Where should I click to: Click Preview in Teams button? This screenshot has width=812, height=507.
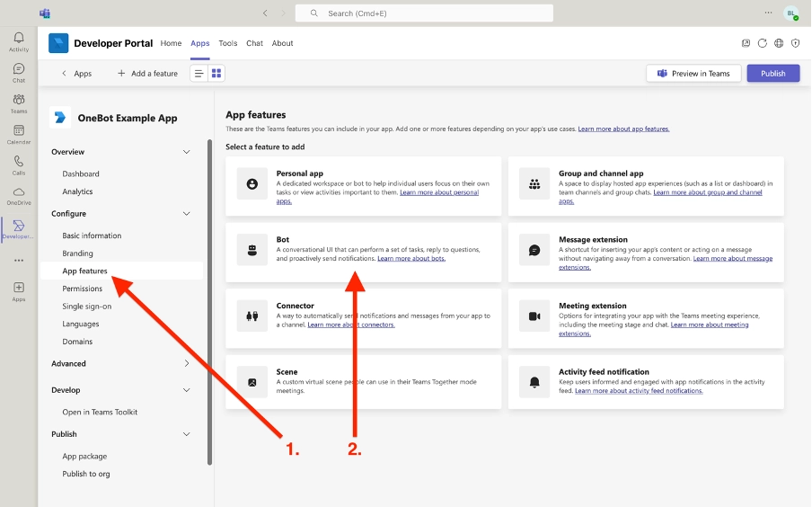click(x=693, y=73)
